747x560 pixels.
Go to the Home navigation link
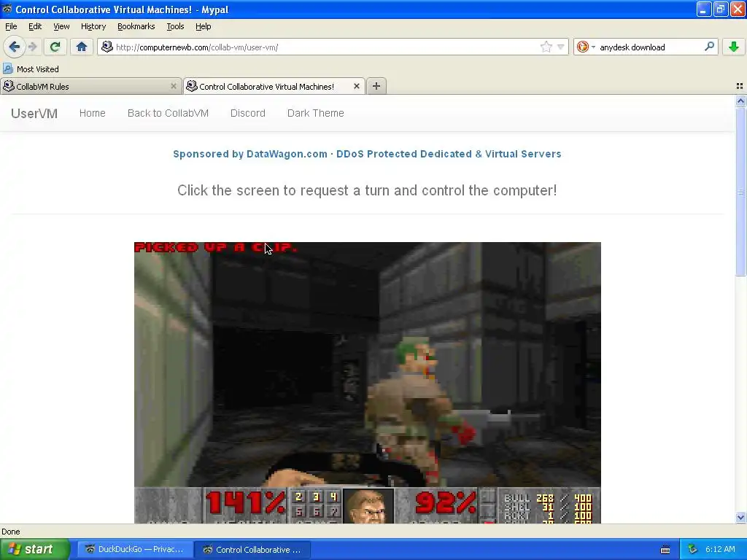(93, 113)
